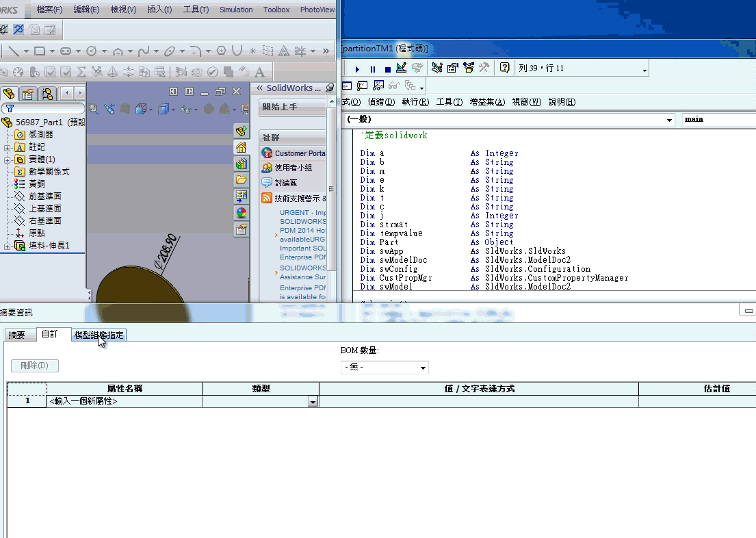Select the Circle sketch tool
756x538 pixels.
click(91, 50)
